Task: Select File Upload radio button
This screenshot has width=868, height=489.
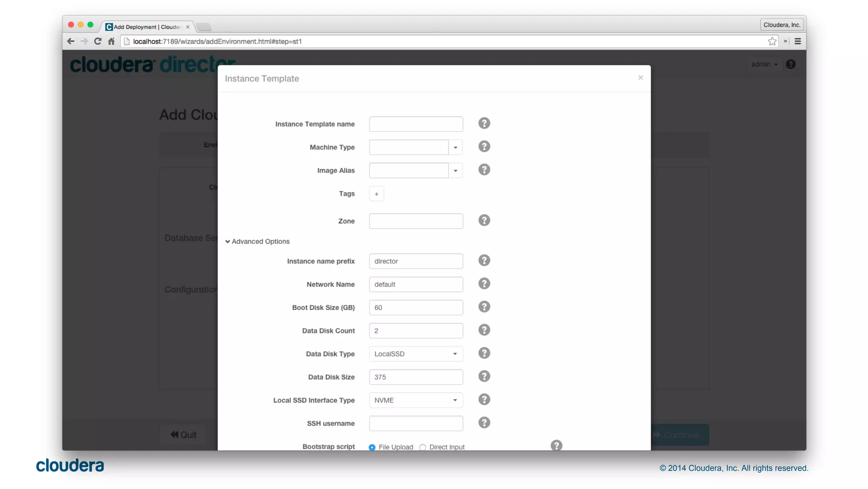Action: coord(372,447)
